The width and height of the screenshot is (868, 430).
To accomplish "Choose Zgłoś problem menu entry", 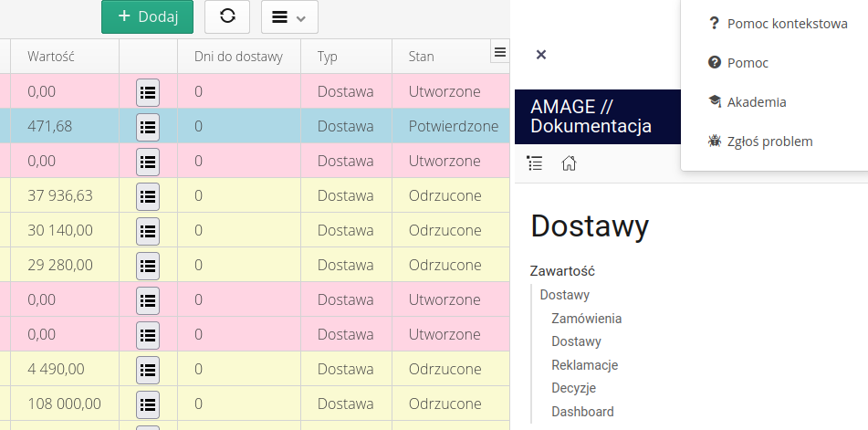I will [769, 142].
